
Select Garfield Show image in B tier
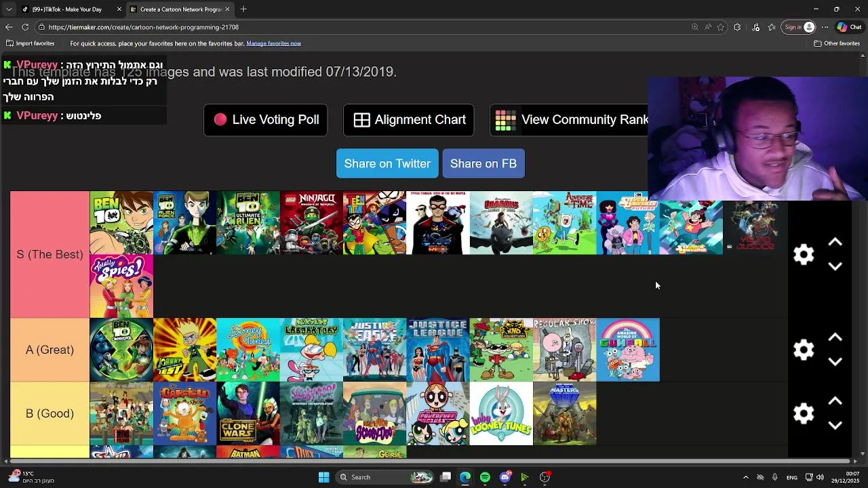pyautogui.click(x=184, y=413)
